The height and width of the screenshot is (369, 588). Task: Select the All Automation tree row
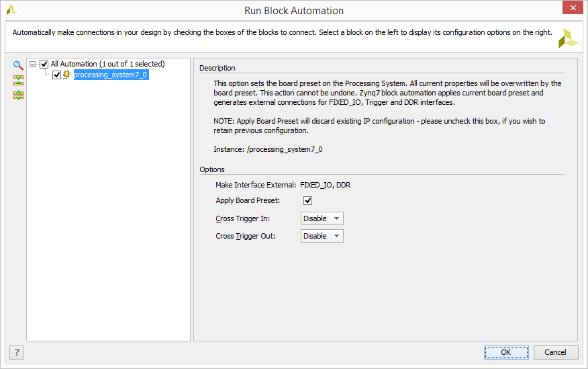tap(107, 65)
